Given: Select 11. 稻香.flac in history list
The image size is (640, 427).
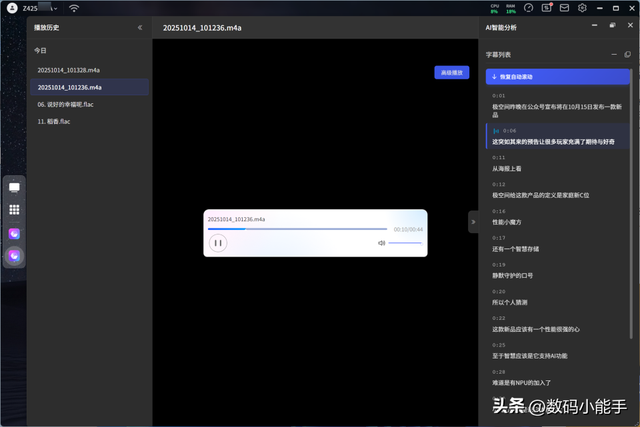Looking at the screenshot, I should click(x=52, y=121).
